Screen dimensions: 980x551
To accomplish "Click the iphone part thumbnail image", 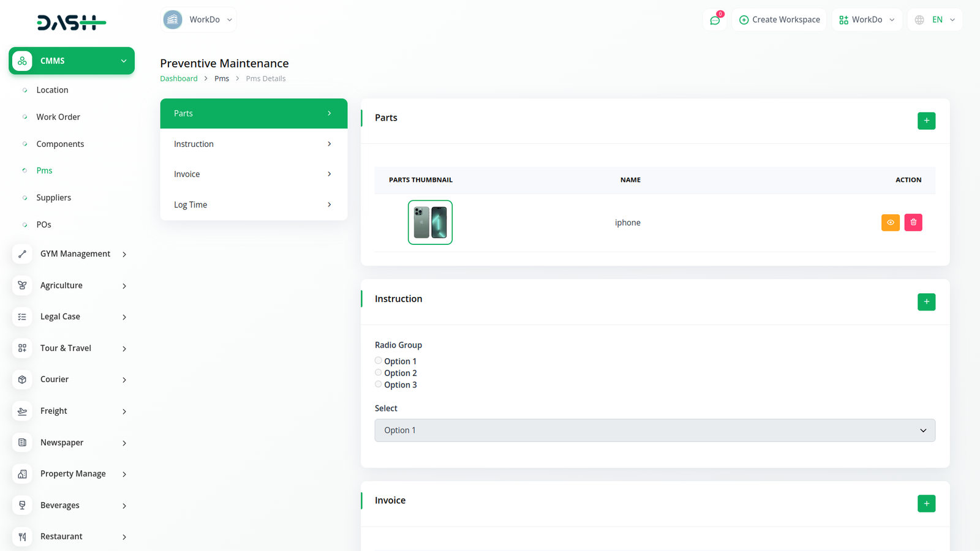I will (x=430, y=222).
